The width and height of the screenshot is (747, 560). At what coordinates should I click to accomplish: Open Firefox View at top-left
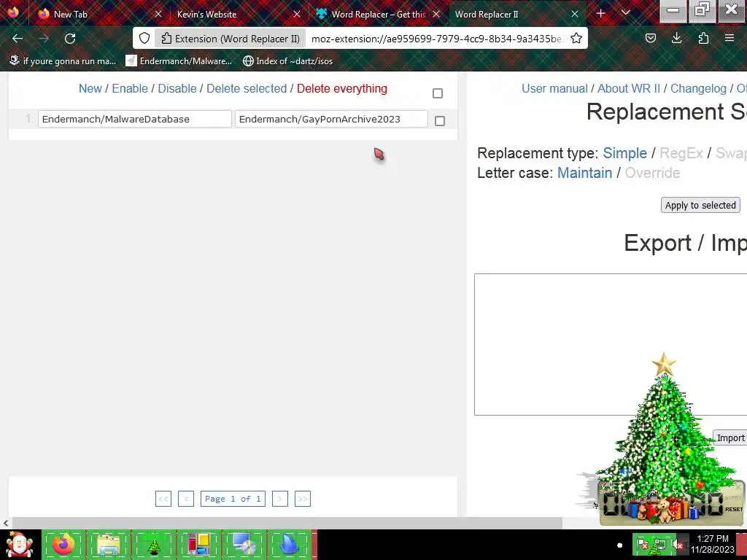pos(13,12)
